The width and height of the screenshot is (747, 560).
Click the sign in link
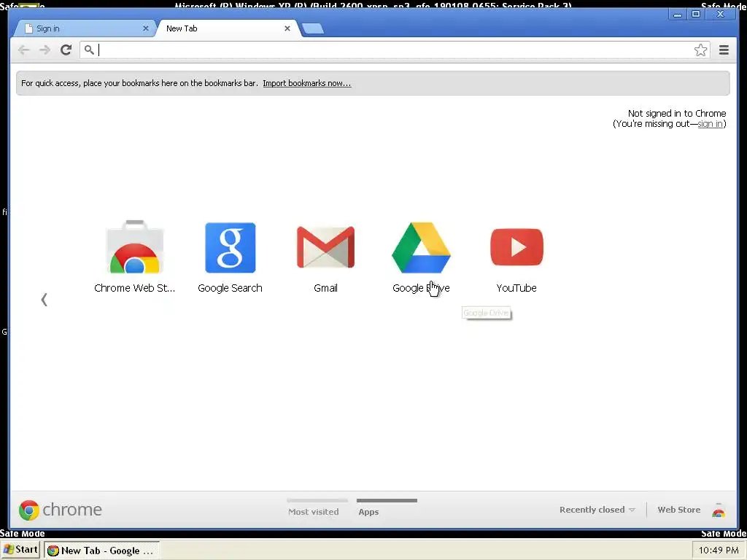tap(711, 124)
